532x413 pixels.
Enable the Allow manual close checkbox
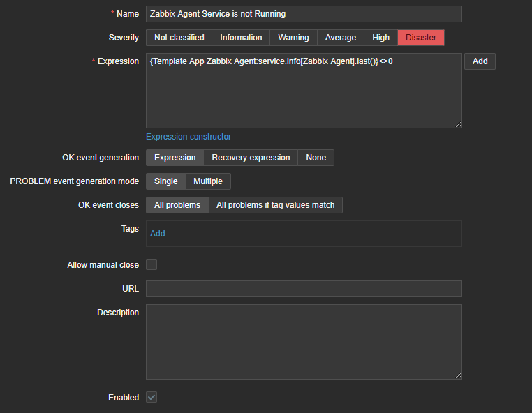point(152,265)
